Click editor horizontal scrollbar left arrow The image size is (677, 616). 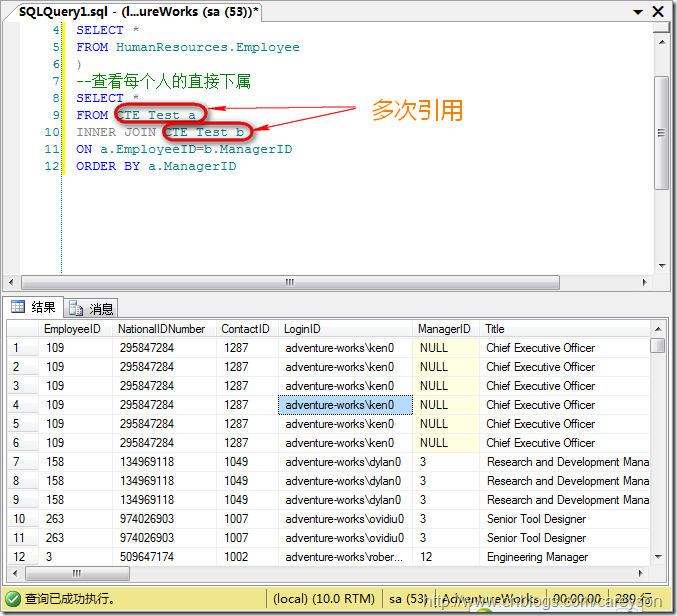click(x=11, y=282)
